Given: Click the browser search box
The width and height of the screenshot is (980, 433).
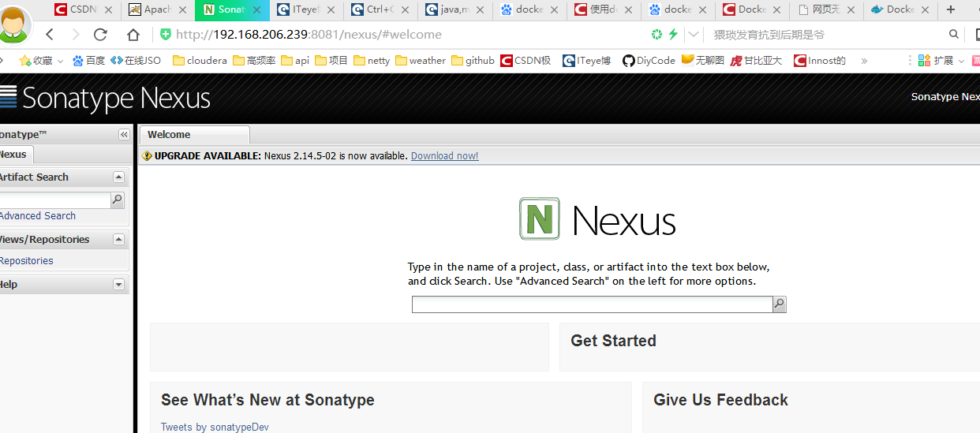Looking at the screenshot, I should (x=829, y=35).
